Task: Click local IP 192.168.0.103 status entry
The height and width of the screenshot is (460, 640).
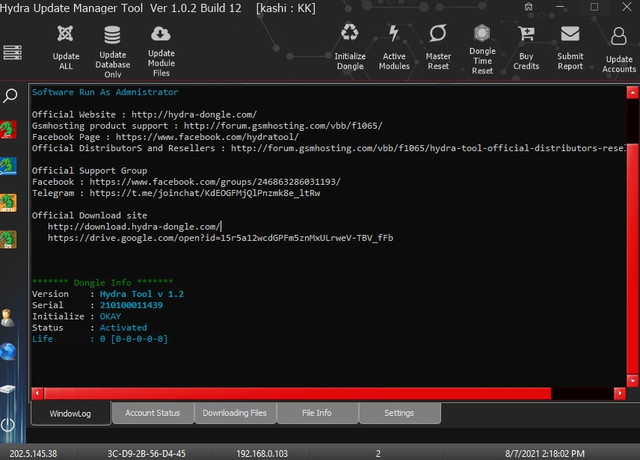Action: [x=262, y=453]
